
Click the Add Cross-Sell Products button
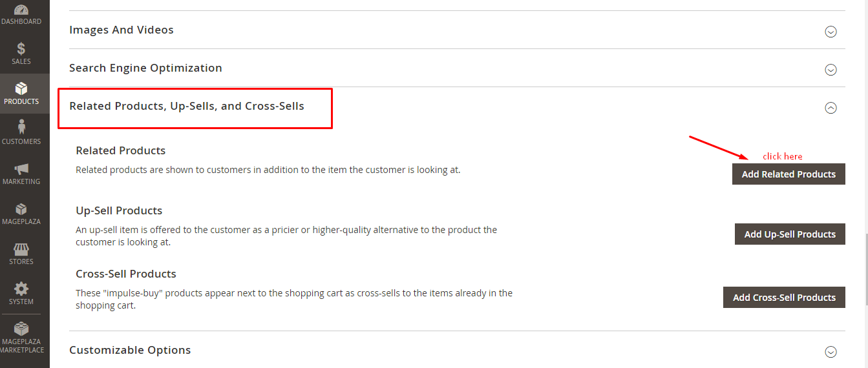click(784, 298)
